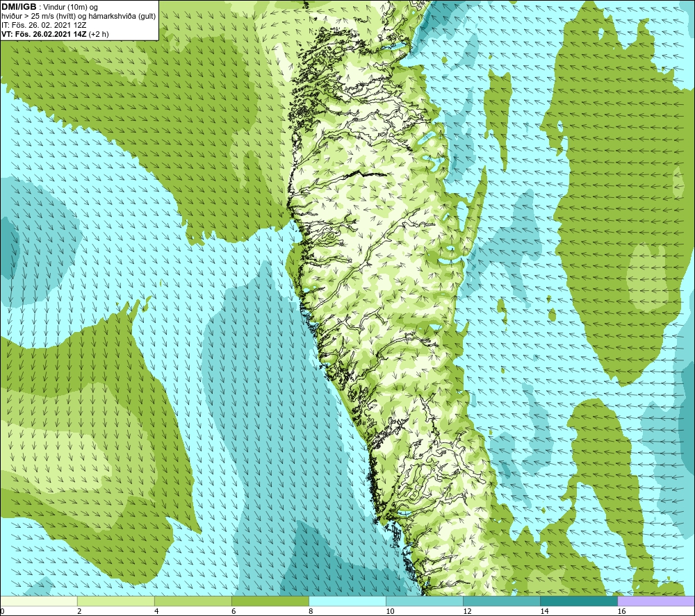Click the colorbar label '10'

(390, 611)
